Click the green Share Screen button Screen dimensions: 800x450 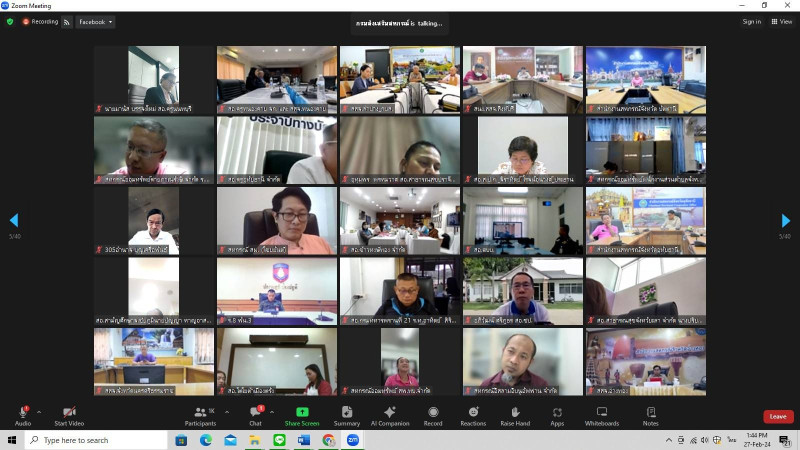click(x=302, y=415)
